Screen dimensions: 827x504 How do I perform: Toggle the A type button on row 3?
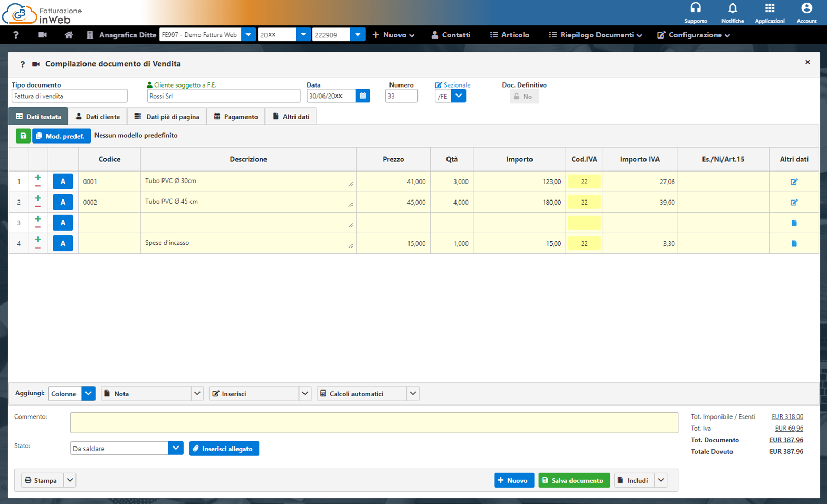tap(63, 223)
